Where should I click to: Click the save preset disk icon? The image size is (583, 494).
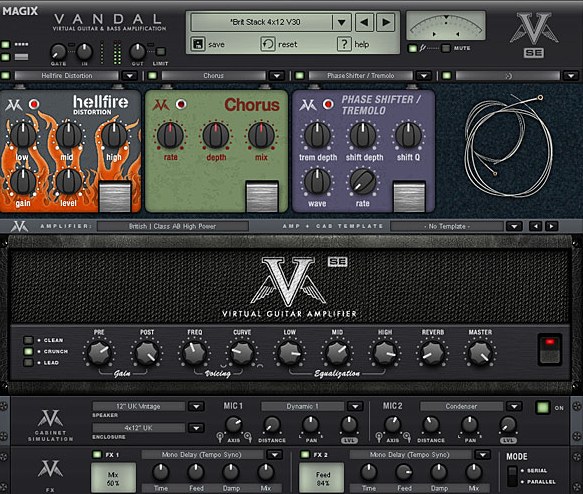point(198,44)
